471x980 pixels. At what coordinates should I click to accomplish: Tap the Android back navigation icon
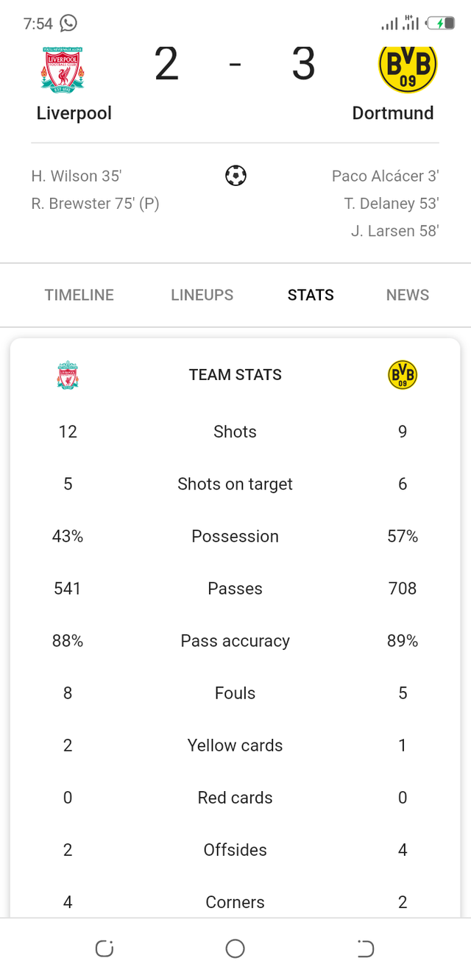(366, 949)
